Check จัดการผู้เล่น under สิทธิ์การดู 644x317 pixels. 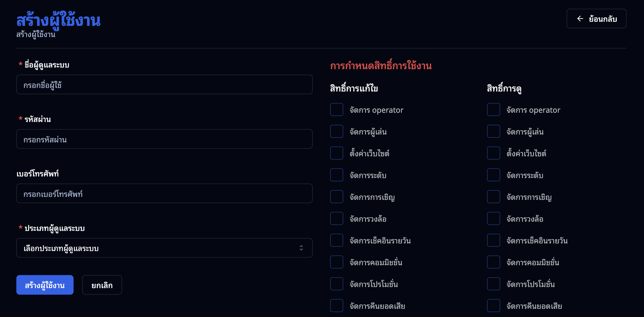coord(493,131)
